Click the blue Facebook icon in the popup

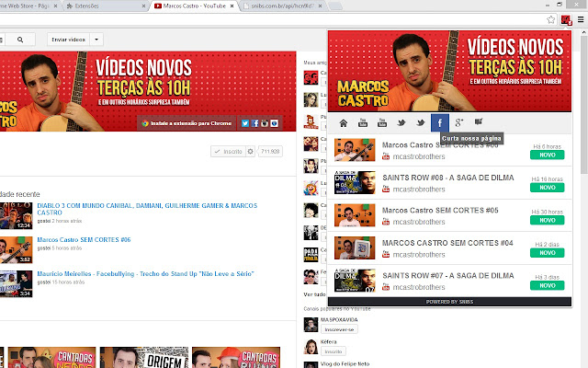440,122
